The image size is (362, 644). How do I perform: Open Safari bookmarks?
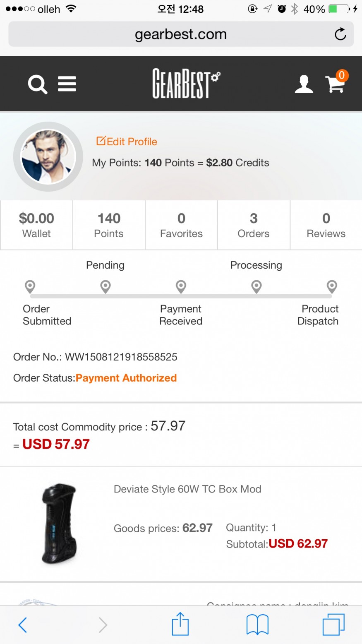tap(257, 624)
